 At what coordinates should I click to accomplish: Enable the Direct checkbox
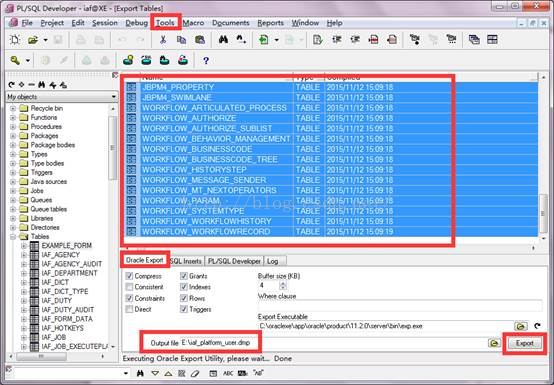click(129, 309)
